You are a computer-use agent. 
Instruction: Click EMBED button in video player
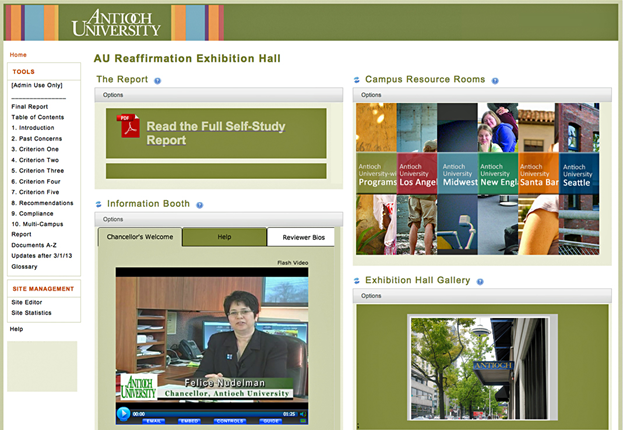190,421
